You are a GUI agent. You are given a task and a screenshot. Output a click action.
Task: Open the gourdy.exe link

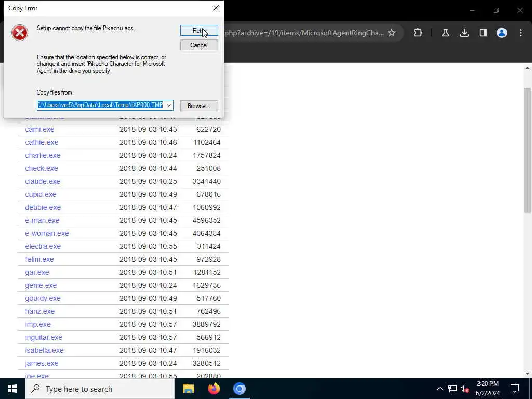[43, 298]
